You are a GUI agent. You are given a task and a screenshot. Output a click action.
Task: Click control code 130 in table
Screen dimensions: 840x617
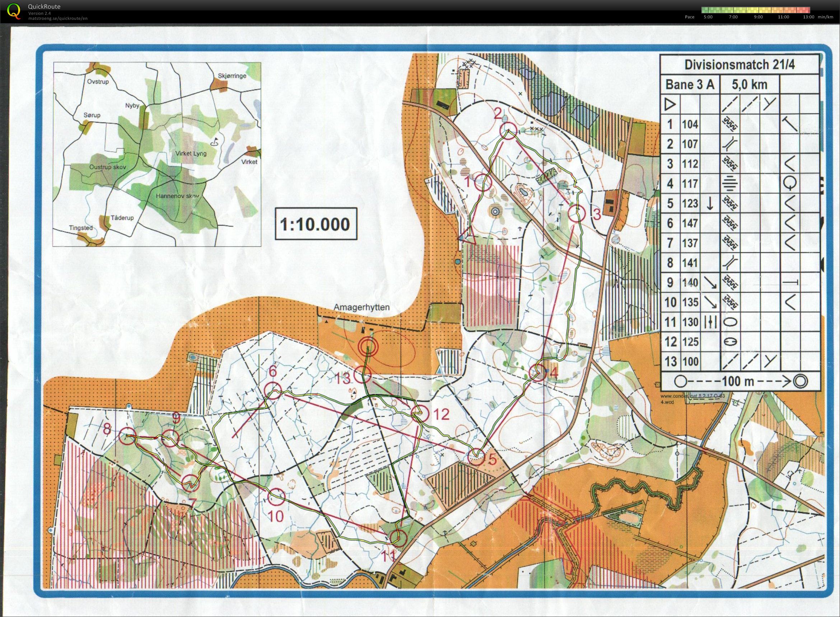[x=690, y=321]
